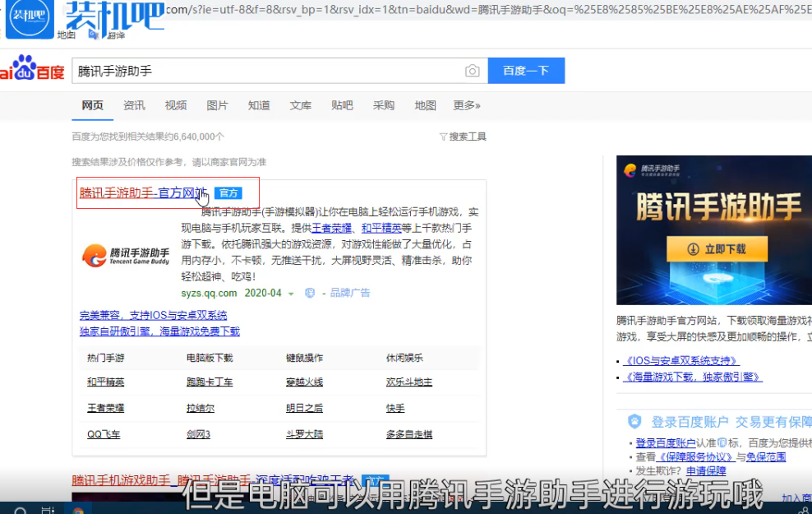Open the 完美兼容,支持IOS与安卓双系统 link
Screen dimensions: 812x514
coord(153,315)
